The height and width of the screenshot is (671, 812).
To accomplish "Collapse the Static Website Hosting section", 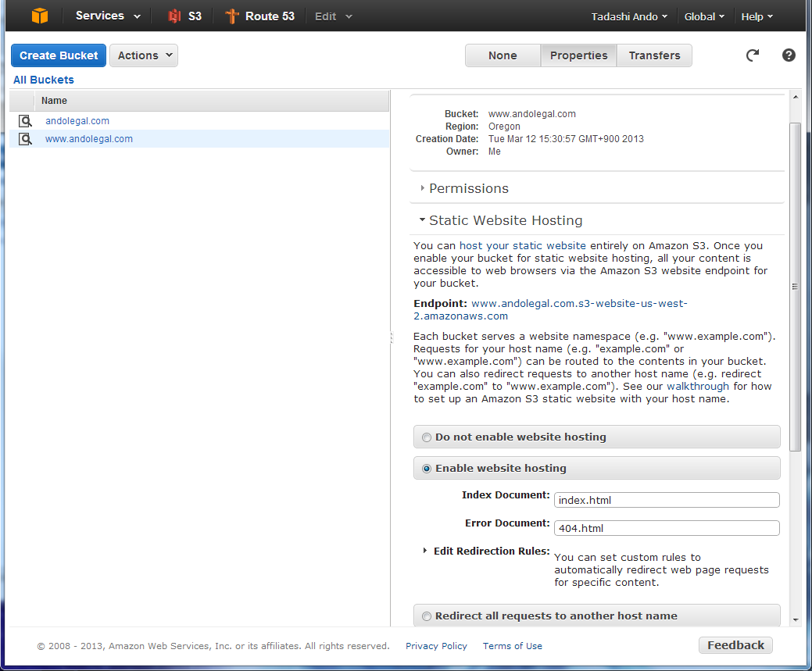I will (x=501, y=220).
